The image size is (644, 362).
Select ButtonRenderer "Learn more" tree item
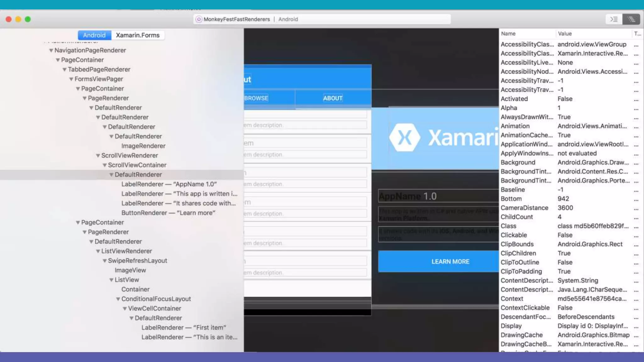pyautogui.click(x=168, y=213)
